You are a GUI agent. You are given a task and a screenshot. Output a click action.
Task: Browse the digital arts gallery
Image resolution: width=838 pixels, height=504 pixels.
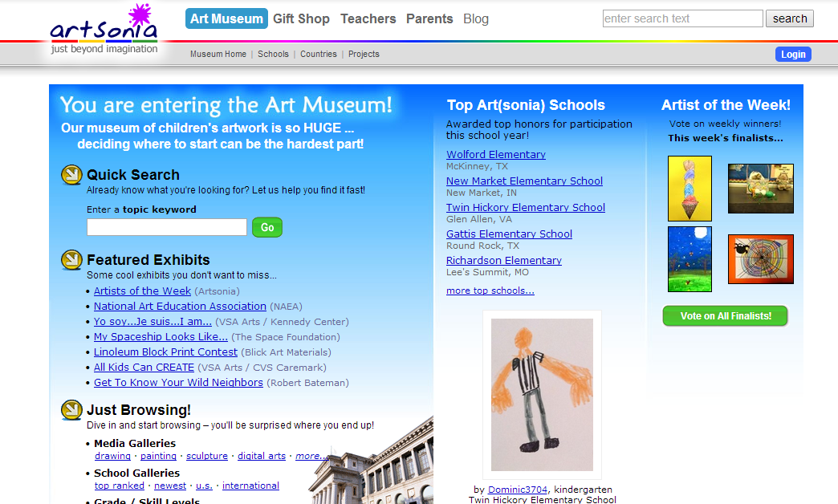pos(262,456)
